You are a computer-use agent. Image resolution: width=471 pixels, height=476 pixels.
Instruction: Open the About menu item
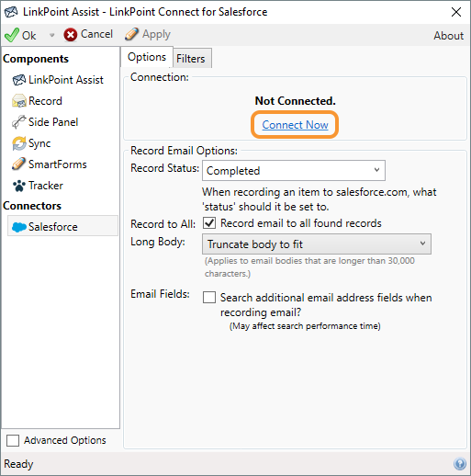448,36
